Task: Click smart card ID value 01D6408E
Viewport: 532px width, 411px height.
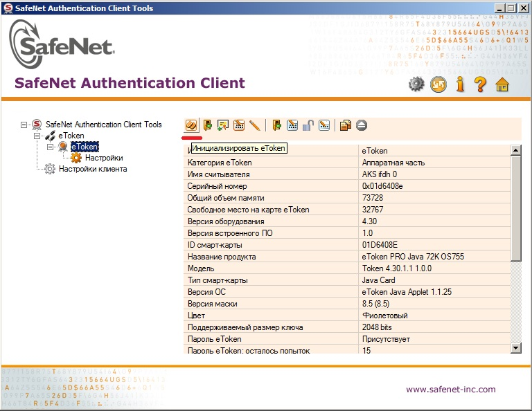Action: coord(380,245)
